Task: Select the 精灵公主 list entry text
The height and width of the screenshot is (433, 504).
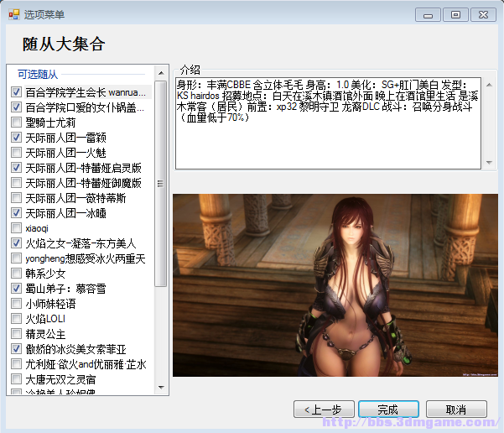Action: [45, 334]
